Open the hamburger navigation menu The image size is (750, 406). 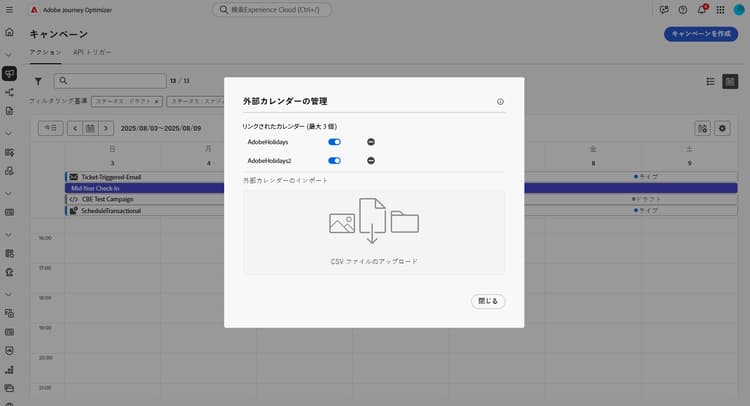(x=9, y=10)
